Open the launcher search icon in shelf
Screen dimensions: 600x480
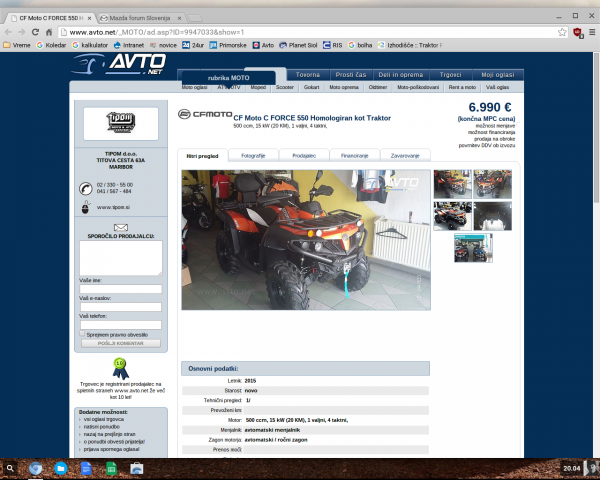(11, 468)
